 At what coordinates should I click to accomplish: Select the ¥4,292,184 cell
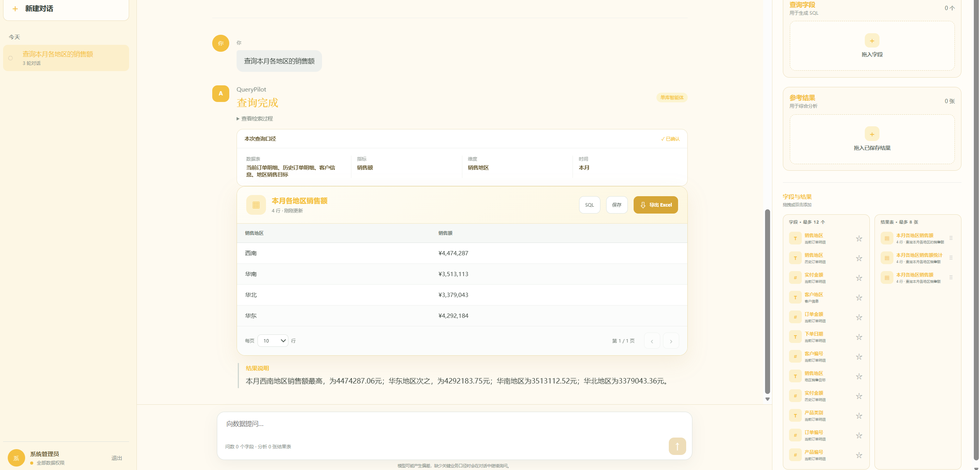point(453,316)
